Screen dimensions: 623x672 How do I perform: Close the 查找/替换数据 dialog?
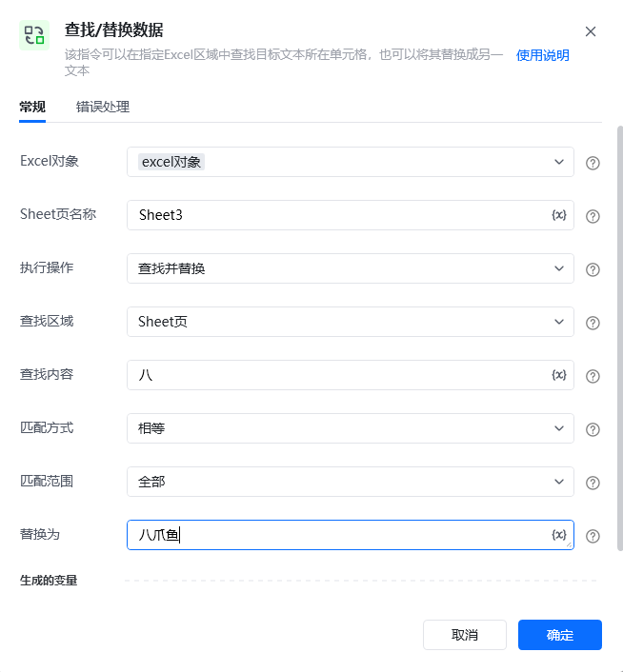tap(591, 31)
